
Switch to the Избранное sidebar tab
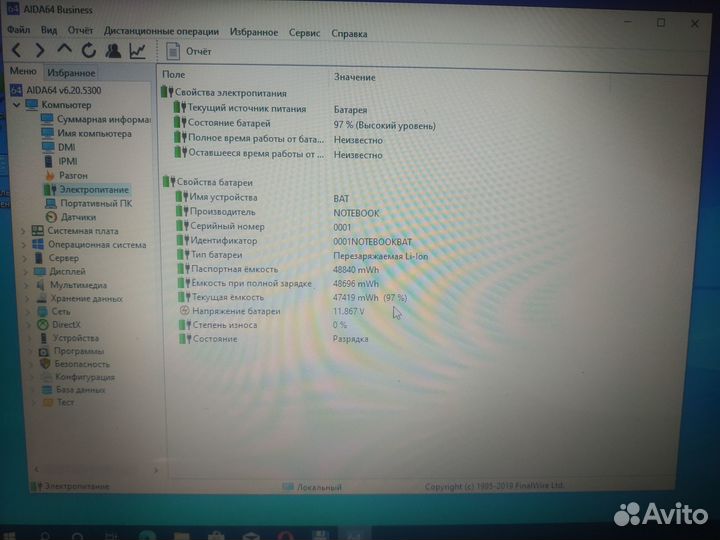[71, 73]
